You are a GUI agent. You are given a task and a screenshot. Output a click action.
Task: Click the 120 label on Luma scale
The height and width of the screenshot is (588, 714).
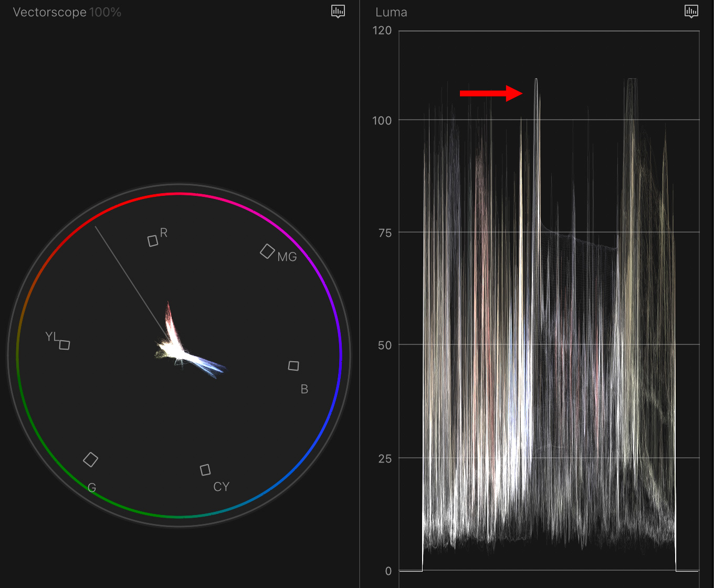382,30
